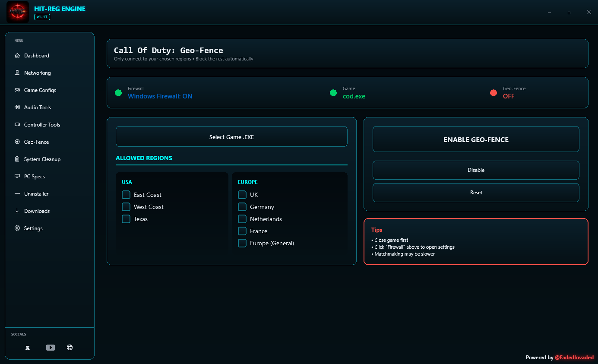Maximize the Hit-Reg Engine window
The height and width of the screenshot is (364, 598).
[569, 13]
